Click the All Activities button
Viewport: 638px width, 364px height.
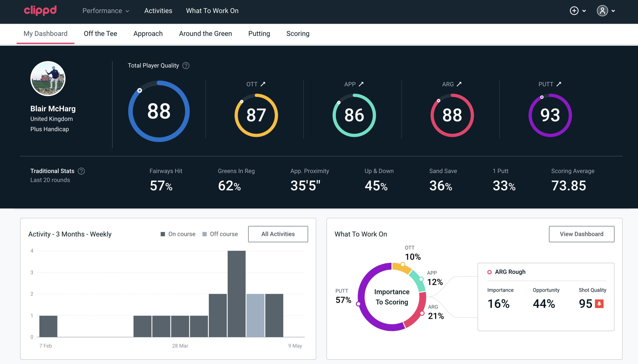pos(278,234)
